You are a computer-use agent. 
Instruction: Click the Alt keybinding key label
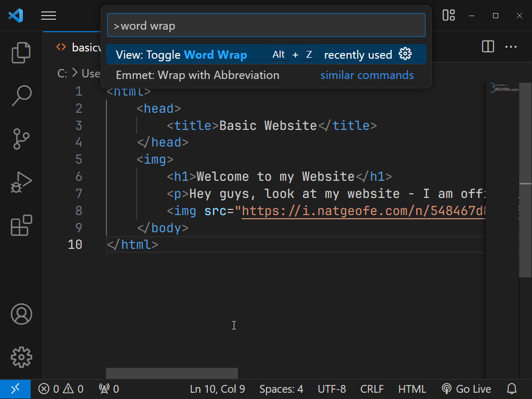[278, 54]
